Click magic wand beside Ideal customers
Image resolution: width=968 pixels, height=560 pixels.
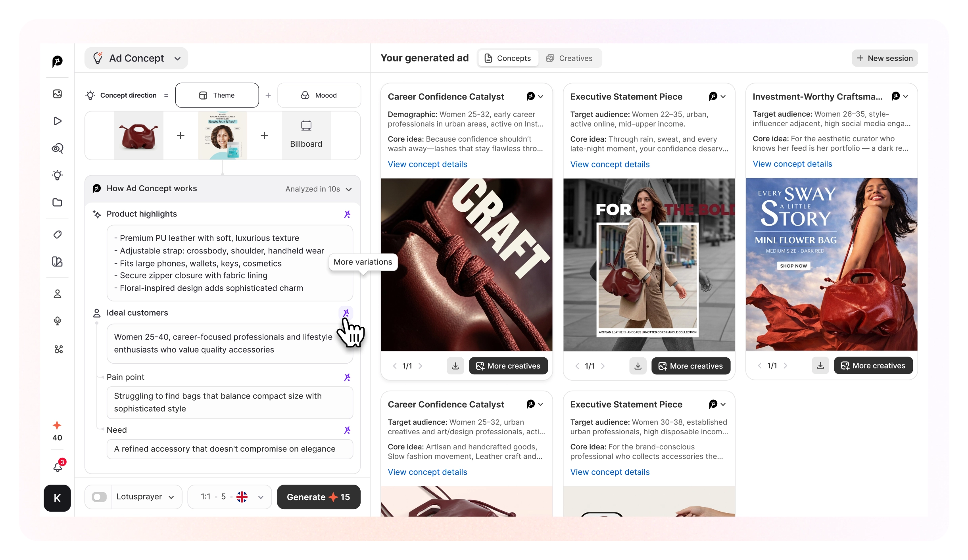tap(346, 313)
